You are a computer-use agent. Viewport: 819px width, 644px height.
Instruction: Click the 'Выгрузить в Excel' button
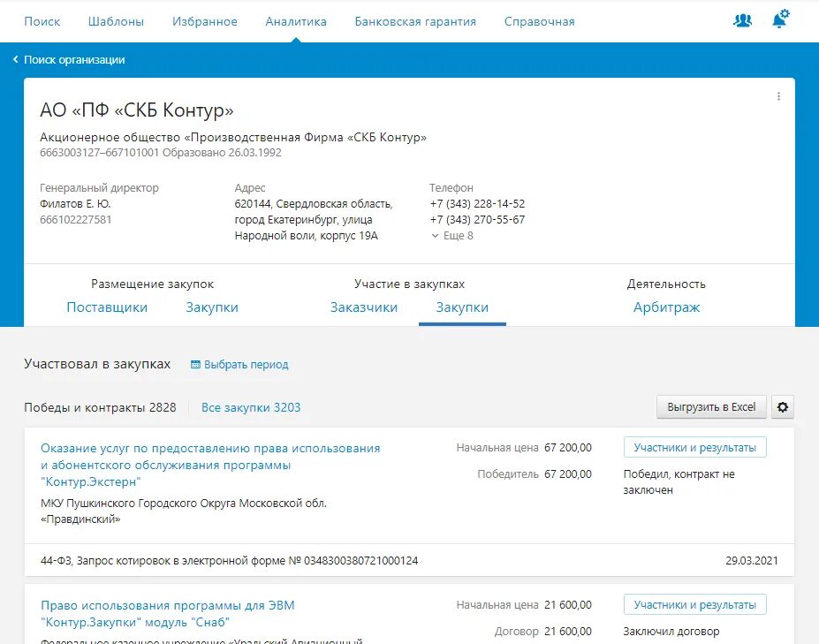[x=711, y=407]
